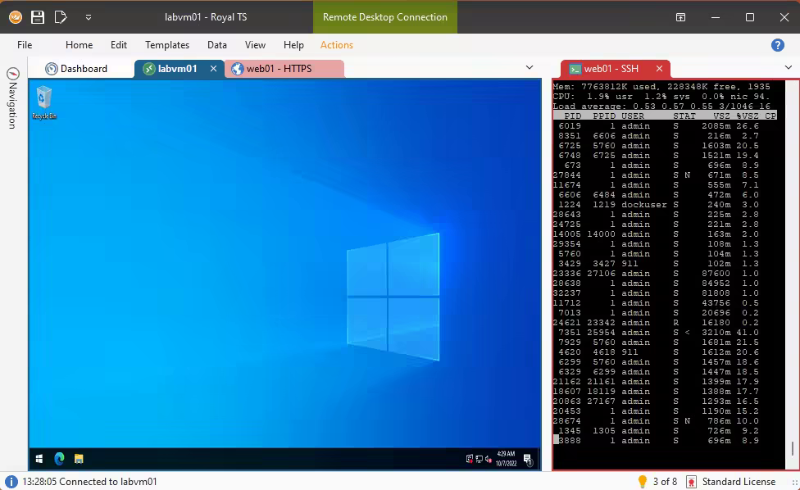The image size is (800, 490).
Task: Click the new document icon in title bar
Action: click(61, 17)
